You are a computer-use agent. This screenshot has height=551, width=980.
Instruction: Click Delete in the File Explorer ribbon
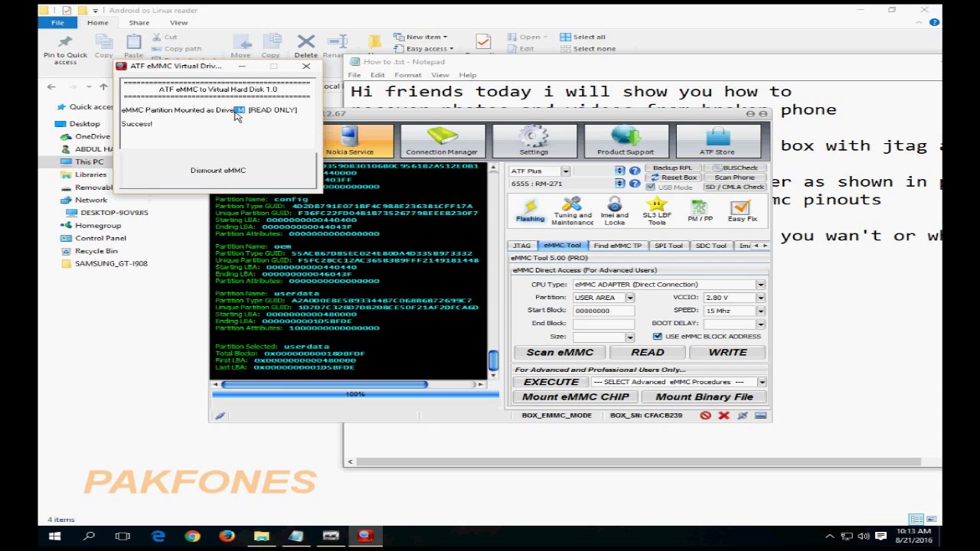pos(305,46)
